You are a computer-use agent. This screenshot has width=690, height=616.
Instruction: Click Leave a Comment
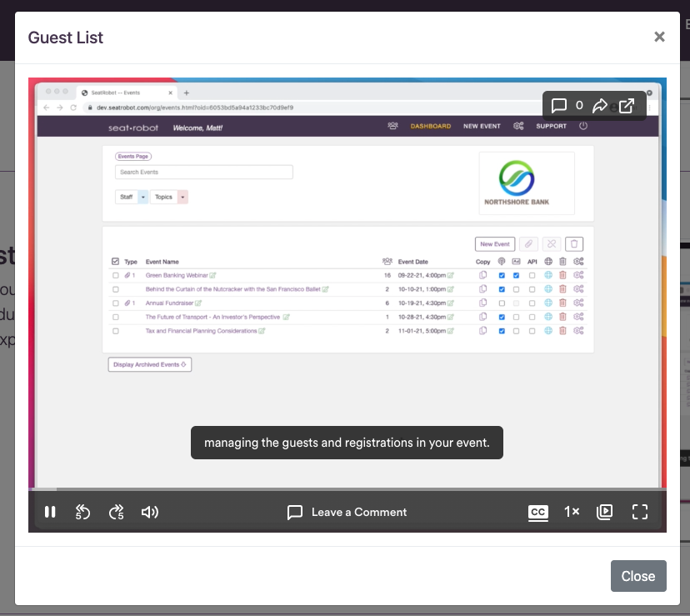pos(347,512)
